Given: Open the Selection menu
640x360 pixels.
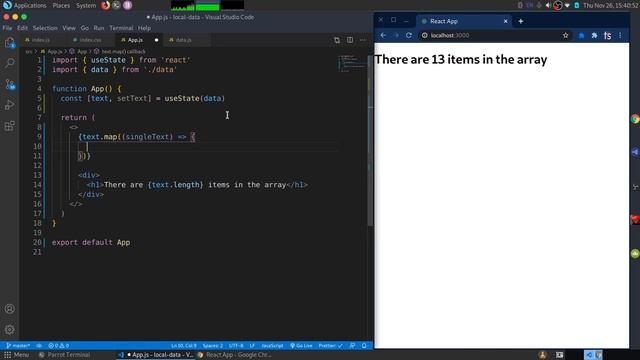Looking at the screenshot, I should [x=45, y=28].
